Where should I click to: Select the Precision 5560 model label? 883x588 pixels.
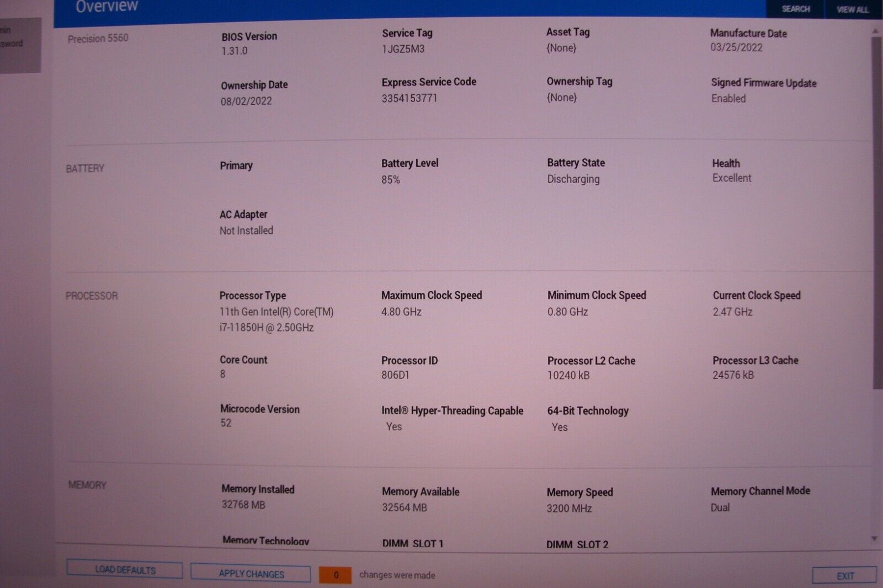point(98,38)
